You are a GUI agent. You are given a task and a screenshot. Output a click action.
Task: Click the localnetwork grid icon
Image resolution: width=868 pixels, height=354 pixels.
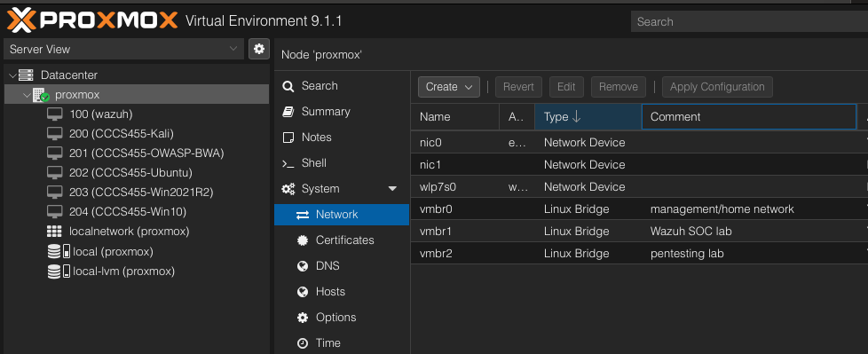point(54,232)
